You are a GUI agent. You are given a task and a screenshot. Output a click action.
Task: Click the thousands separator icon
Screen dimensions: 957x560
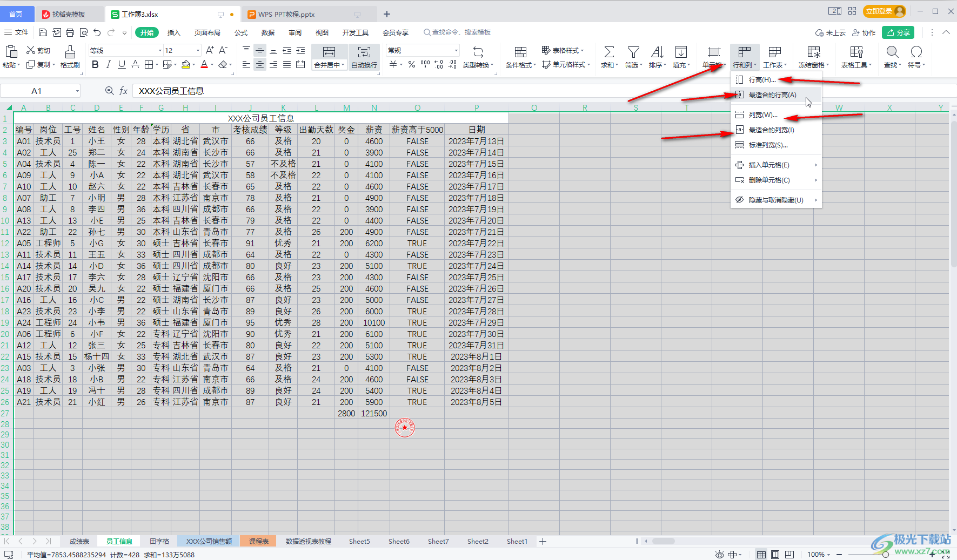pos(425,65)
